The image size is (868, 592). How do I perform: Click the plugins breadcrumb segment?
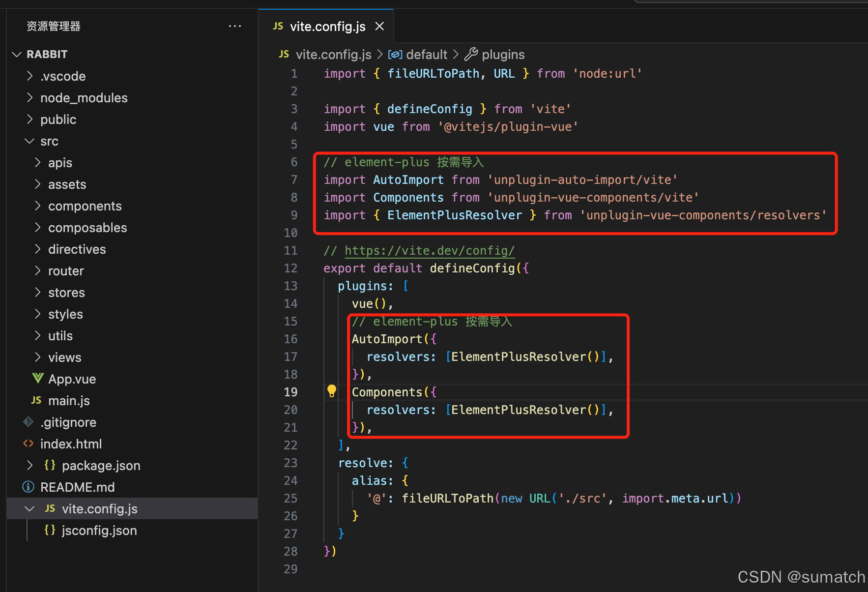tap(503, 54)
